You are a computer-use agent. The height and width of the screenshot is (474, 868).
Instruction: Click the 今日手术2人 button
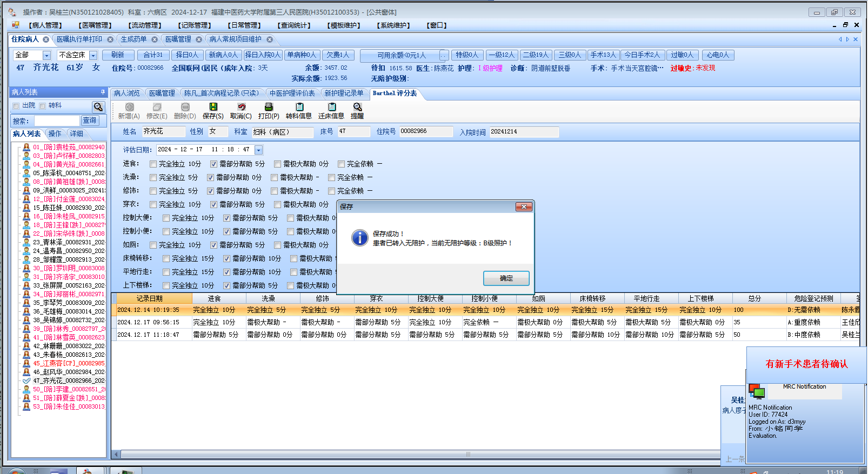click(642, 55)
